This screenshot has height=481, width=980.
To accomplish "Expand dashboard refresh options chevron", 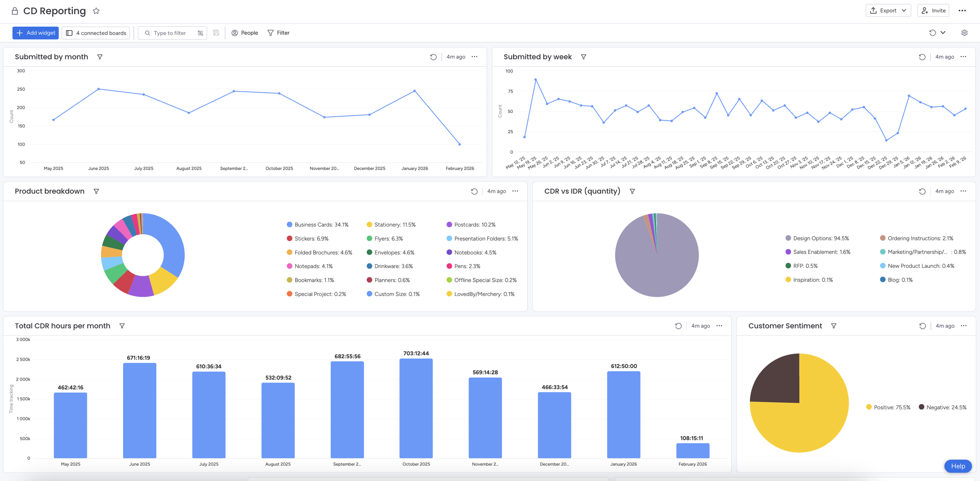I will pos(943,33).
